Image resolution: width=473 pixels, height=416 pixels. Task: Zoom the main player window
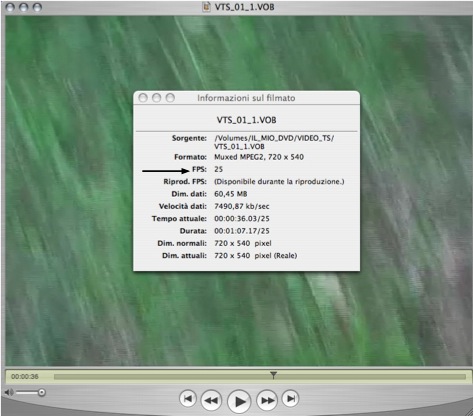coord(37,7)
